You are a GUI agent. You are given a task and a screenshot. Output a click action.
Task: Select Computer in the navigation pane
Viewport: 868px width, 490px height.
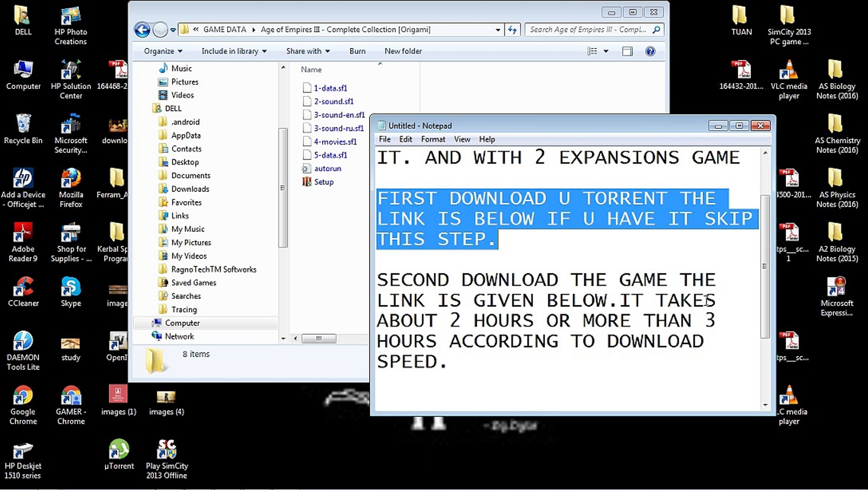pos(182,323)
